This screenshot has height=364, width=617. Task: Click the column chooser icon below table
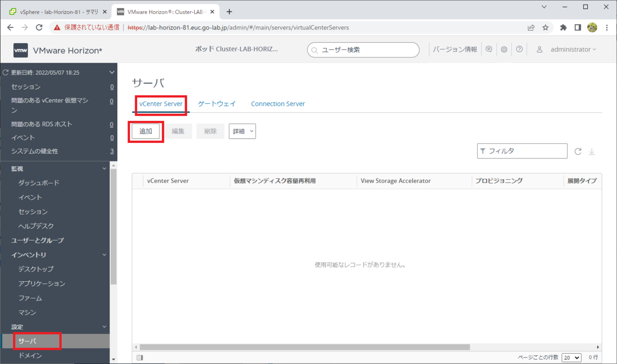(x=140, y=358)
